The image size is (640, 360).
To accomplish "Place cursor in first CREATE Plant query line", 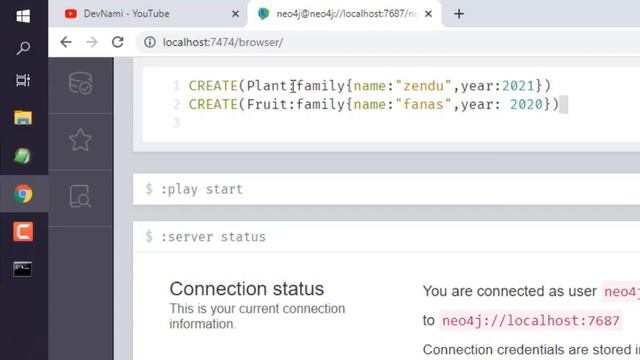I will point(370,86).
